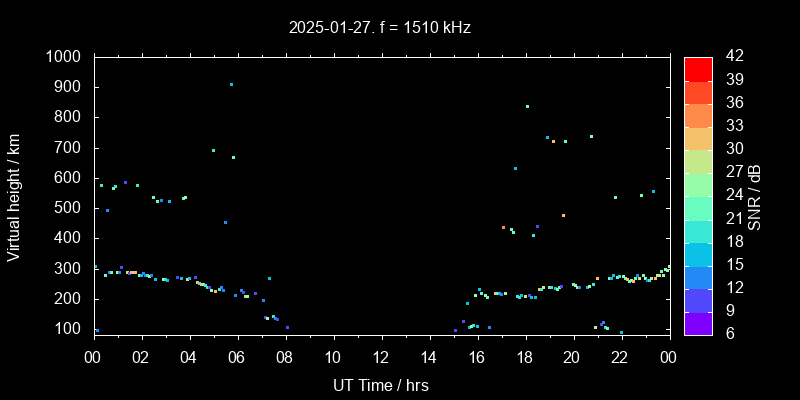The height and width of the screenshot is (400, 800).
Task: Click the highest data point near 900 km
Action: 231,85
